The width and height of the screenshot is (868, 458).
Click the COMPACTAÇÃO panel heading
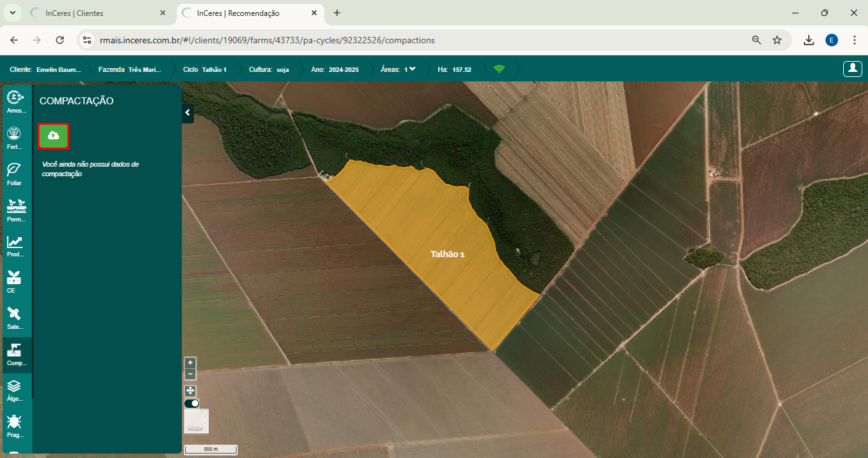pyautogui.click(x=76, y=101)
